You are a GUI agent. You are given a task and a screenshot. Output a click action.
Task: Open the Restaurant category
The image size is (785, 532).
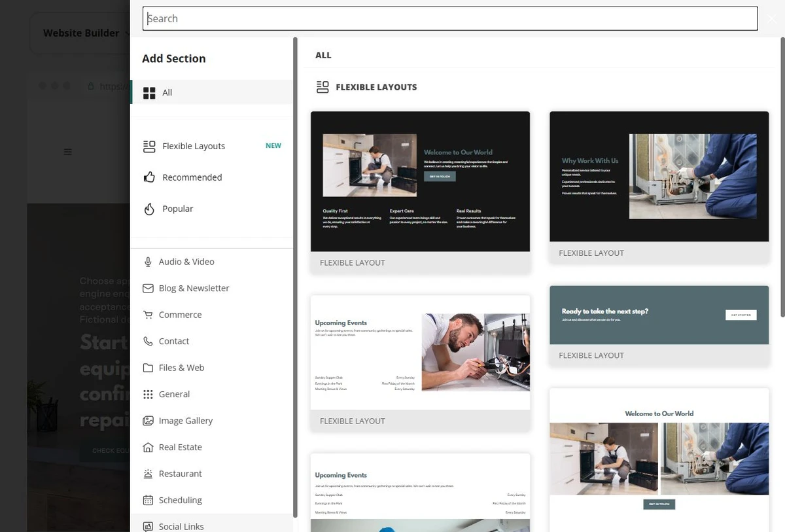[211, 474]
